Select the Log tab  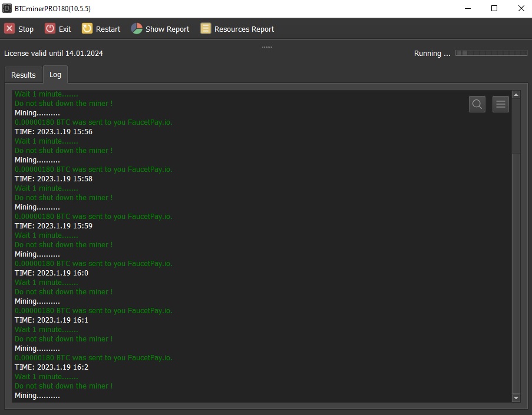pos(55,75)
